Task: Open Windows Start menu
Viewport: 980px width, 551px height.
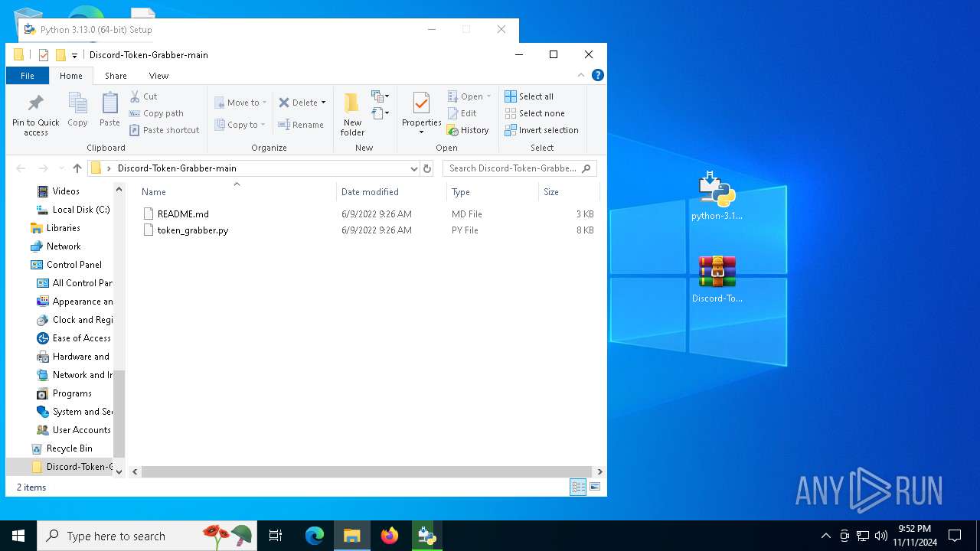Action: point(18,536)
